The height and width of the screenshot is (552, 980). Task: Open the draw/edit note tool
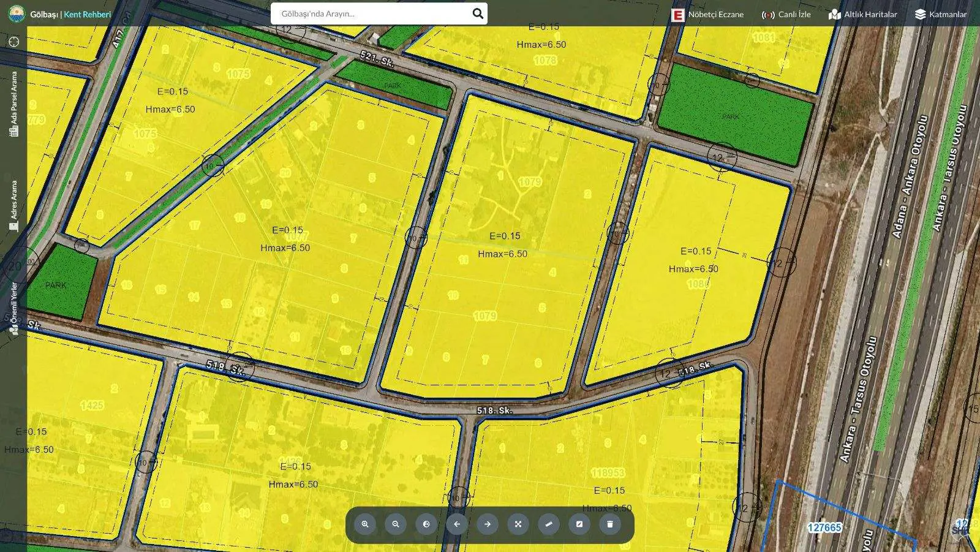pos(579,524)
